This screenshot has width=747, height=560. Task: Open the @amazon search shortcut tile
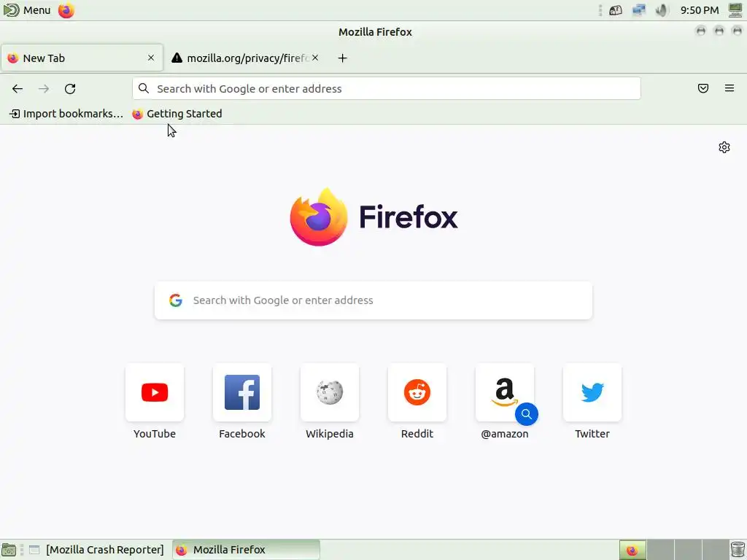pos(505,402)
